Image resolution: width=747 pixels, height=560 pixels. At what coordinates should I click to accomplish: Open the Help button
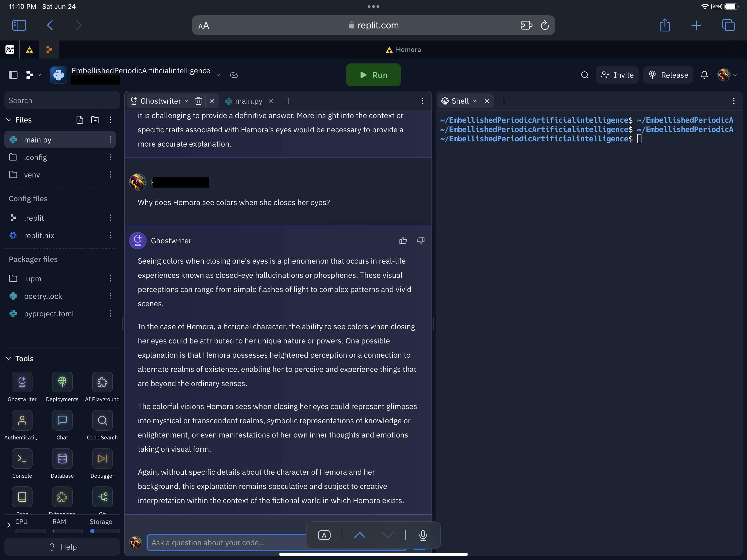click(62, 547)
